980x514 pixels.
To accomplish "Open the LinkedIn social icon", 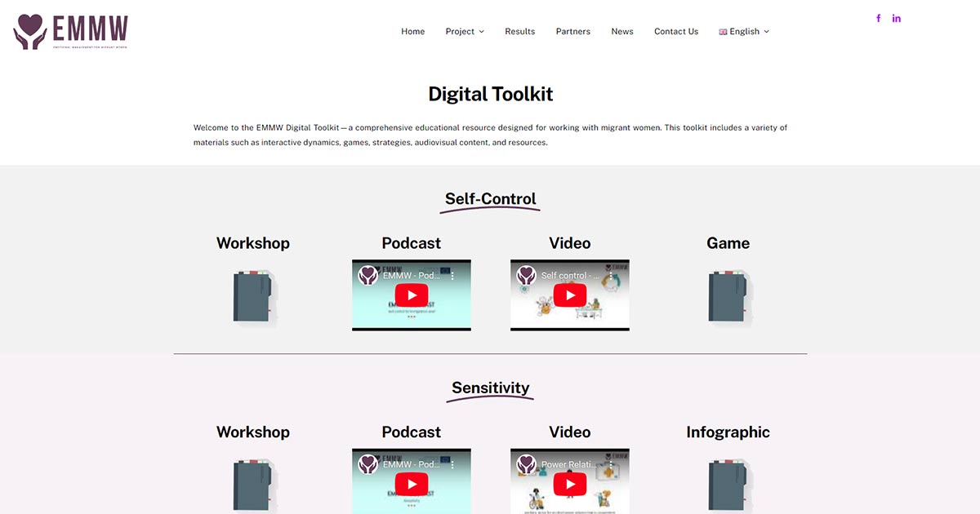I will (897, 18).
